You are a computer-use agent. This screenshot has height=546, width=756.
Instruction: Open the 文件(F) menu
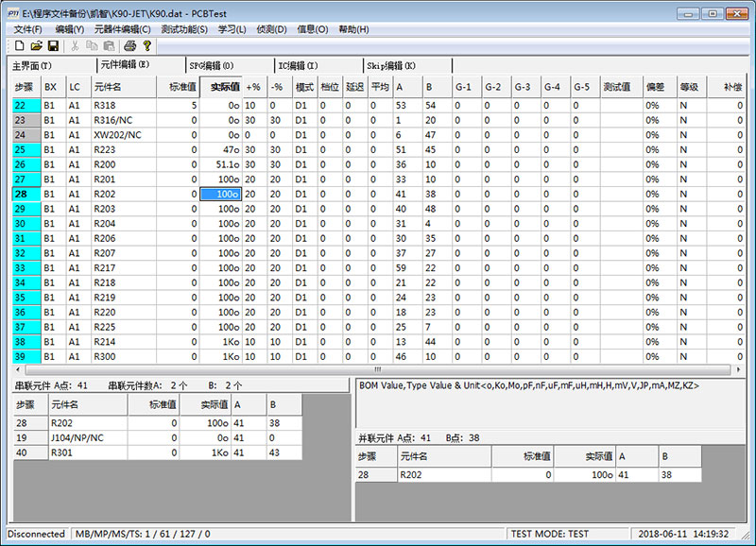point(29,29)
